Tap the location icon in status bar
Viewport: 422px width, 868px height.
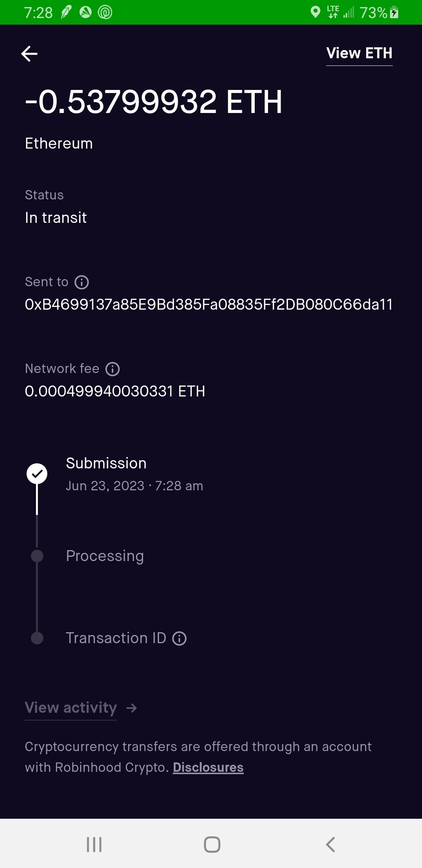click(315, 12)
